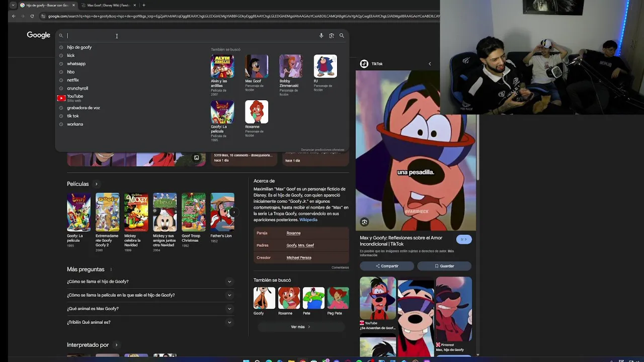This screenshot has width=644, height=362.
Task: Expand the 'Interpretado por' section
Action: [x=116, y=345]
